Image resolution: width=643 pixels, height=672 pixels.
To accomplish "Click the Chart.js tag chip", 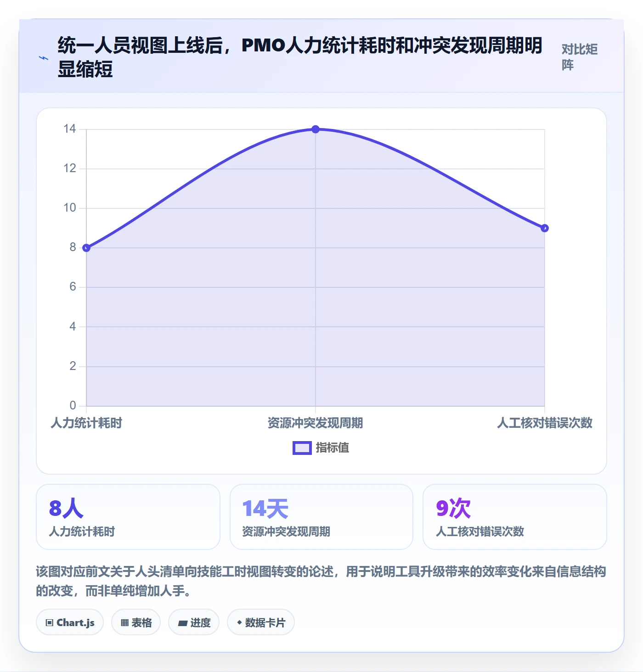I will coord(70,622).
